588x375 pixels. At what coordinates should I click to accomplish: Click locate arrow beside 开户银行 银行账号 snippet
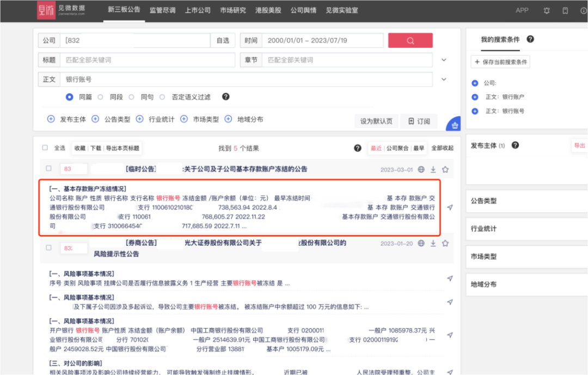pyautogui.click(x=450, y=335)
